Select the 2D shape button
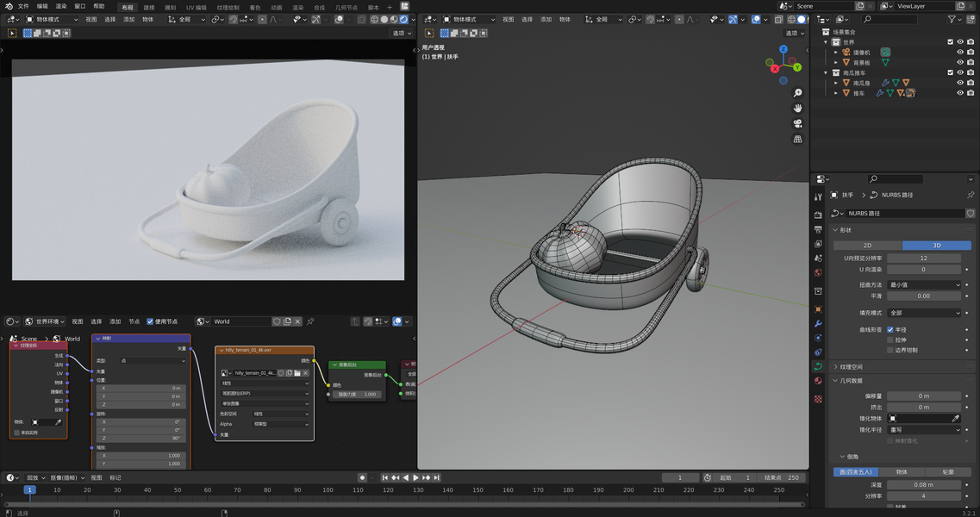The height and width of the screenshot is (517, 980). 867,246
